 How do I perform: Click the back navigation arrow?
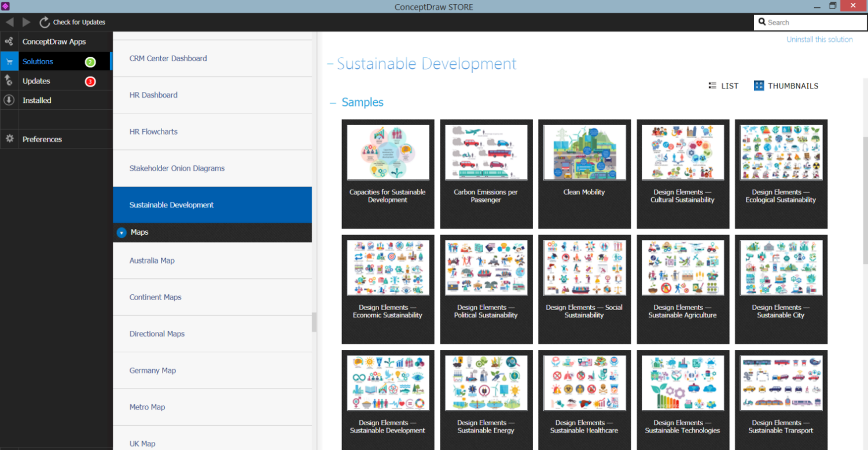[x=10, y=22]
